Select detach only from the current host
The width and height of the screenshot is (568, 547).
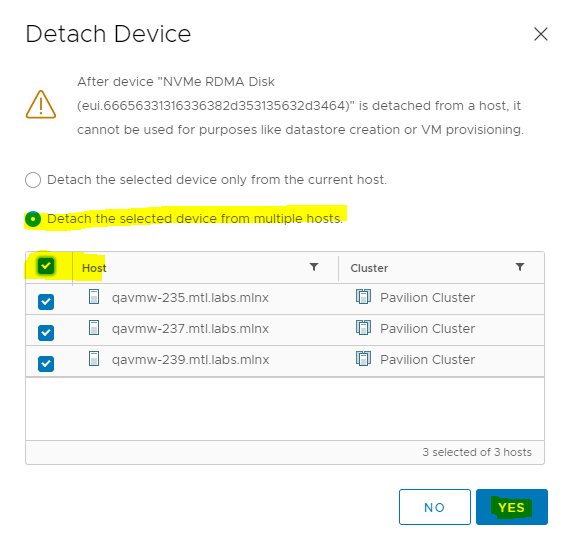[x=33, y=180]
